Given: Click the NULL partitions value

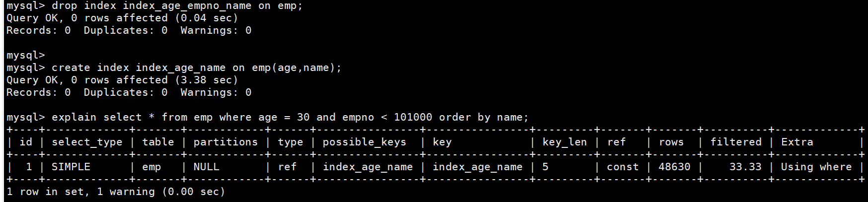Looking at the screenshot, I should 206,167.
